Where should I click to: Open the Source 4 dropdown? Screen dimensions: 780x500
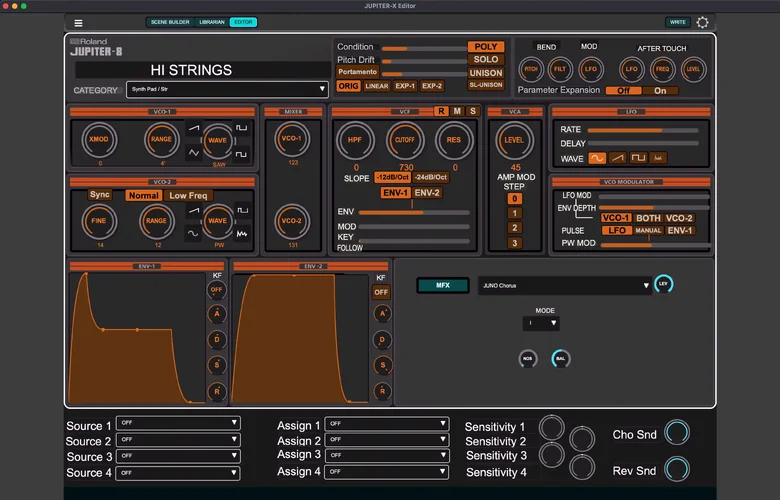click(x=178, y=473)
